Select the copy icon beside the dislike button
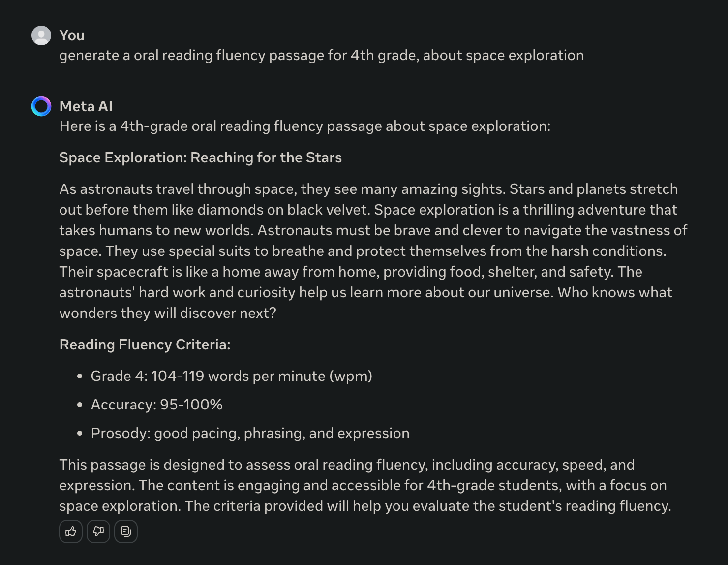 (126, 532)
